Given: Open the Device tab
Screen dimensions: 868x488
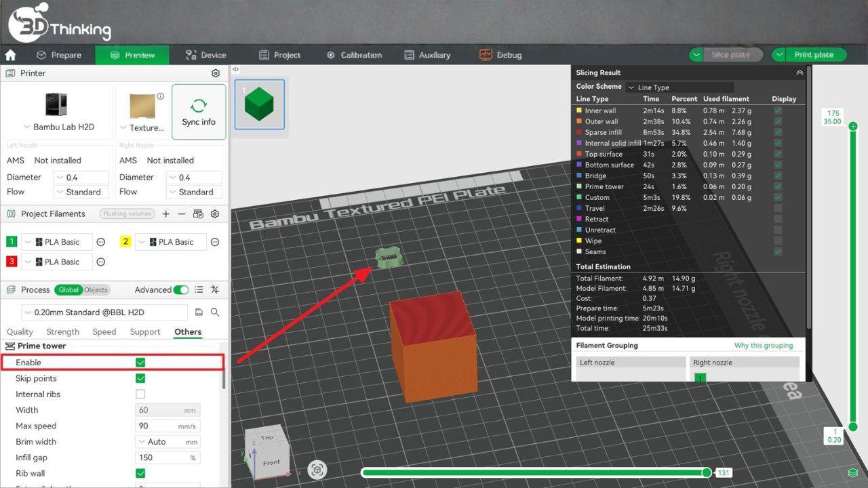Looking at the screenshot, I should click(205, 55).
